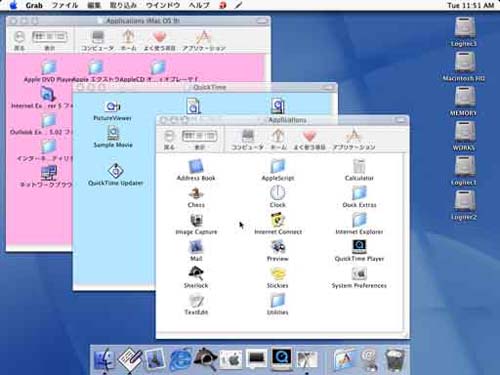Open QuickTime Player from the Dock
The image size is (500, 375).
pos(282,359)
